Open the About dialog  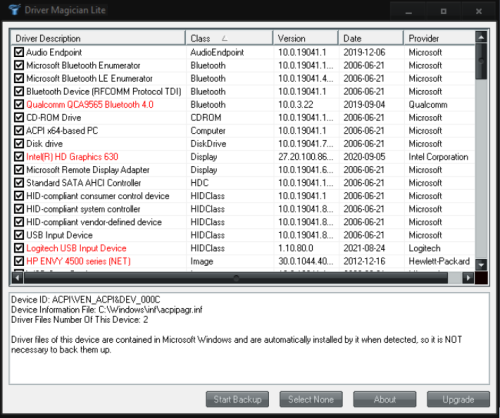point(385,399)
